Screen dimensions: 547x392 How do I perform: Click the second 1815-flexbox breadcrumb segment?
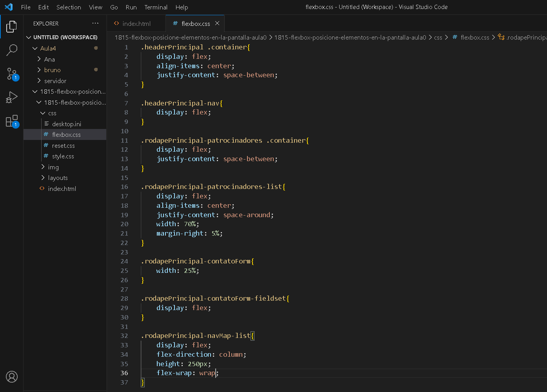(x=350, y=37)
